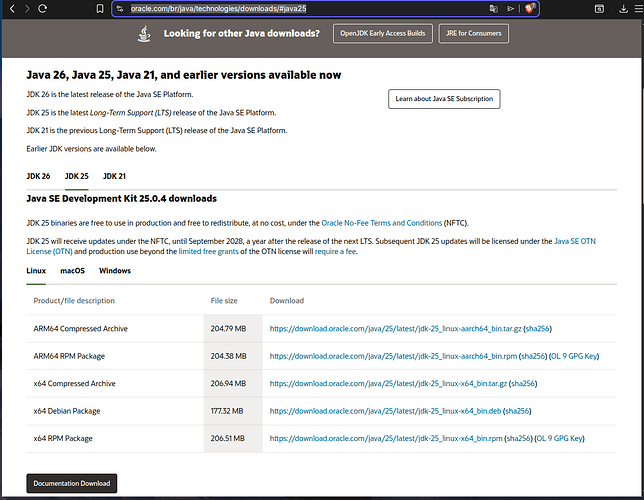
Task: Open the limited free grants link
Action: (208, 251)
